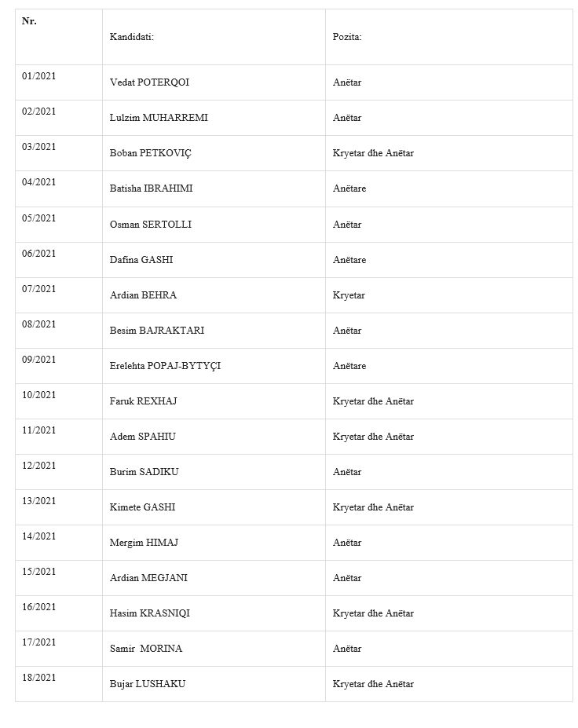
Task: Click Batisha IBRAHIMI name cell
Action: pos(214,189)
